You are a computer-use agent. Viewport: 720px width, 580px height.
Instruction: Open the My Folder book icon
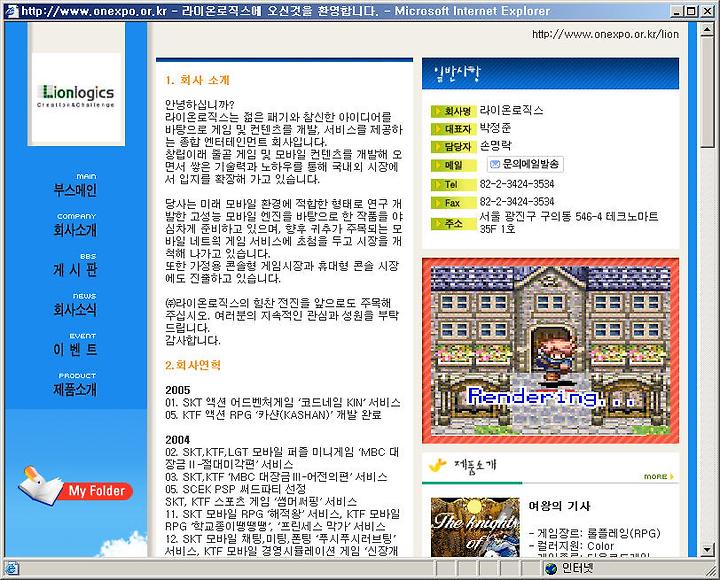[40, 487]
